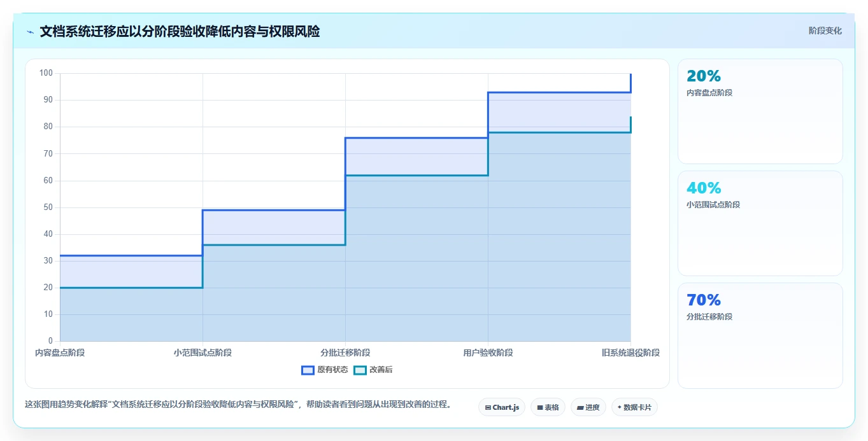This screenshot has height=441, width=868.
Task: Click the 原有状态 legend label
Action: pyautogui.click(x=332, y=370)
